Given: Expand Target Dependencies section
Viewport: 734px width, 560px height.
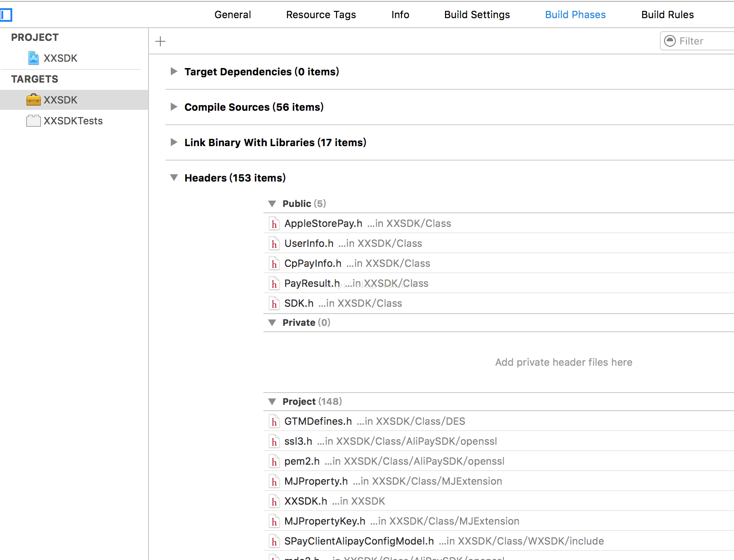Looking at the screenshot, I should (174, 71).
